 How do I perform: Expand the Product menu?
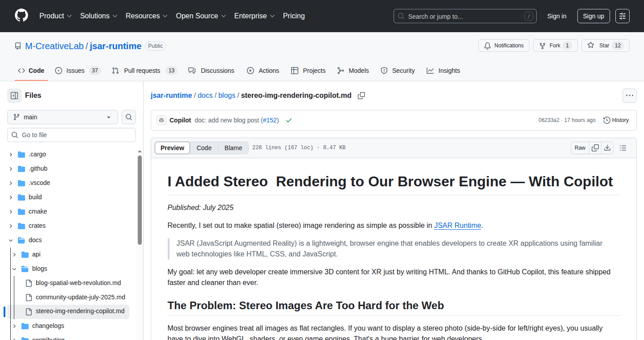tap(55, 16)
